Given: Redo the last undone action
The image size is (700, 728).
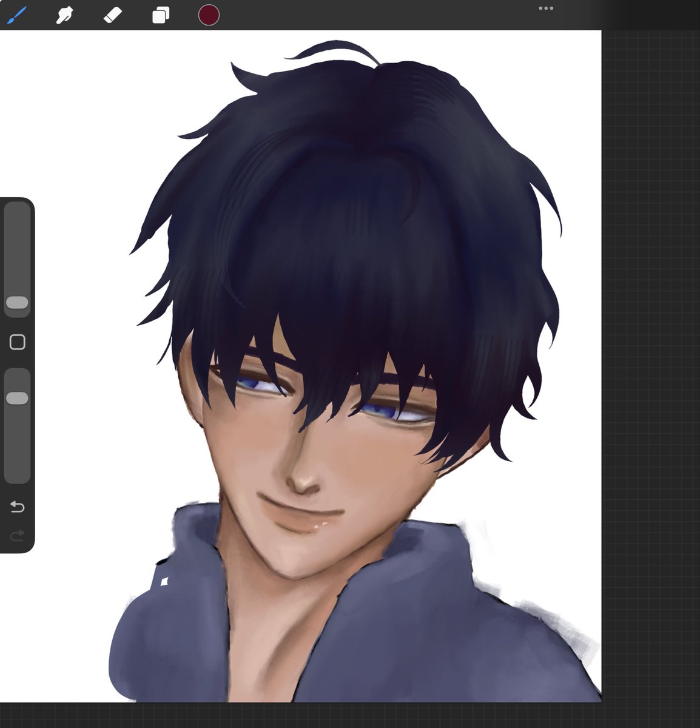Looking at the screenshot, I should (x=18, y=535).
